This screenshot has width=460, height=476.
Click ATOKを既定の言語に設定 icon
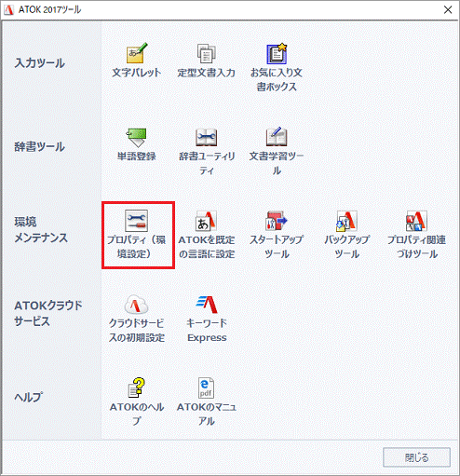pos(207,221)
